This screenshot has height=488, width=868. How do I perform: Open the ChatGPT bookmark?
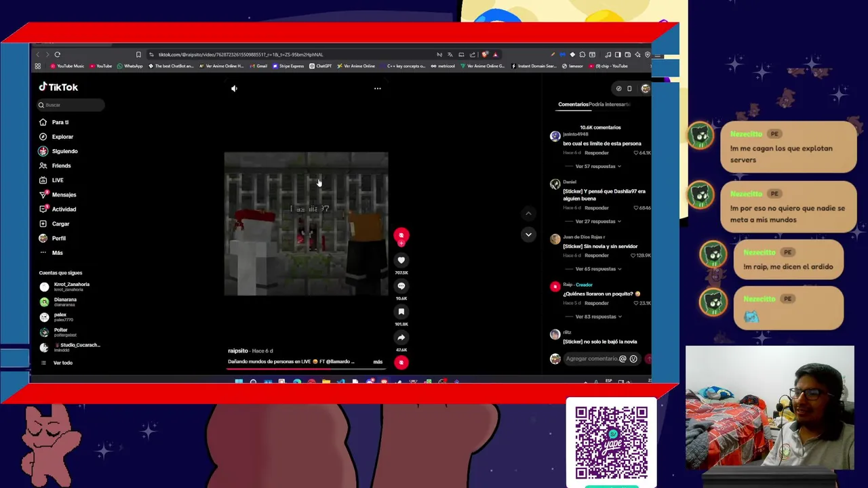(321, 66)
